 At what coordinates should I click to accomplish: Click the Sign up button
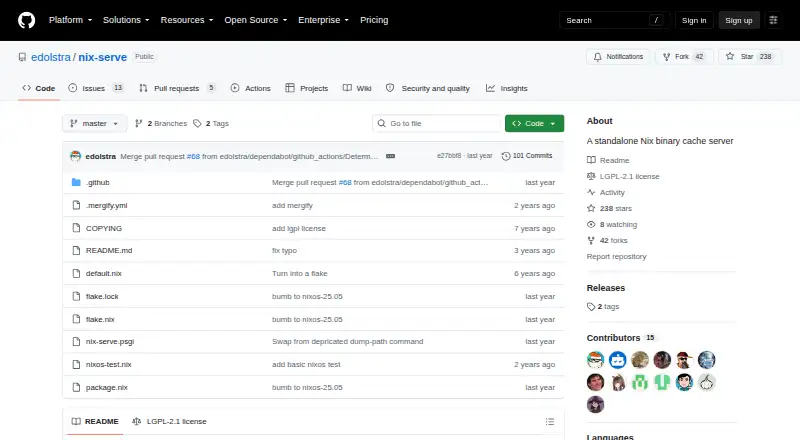tap(739, 20)
